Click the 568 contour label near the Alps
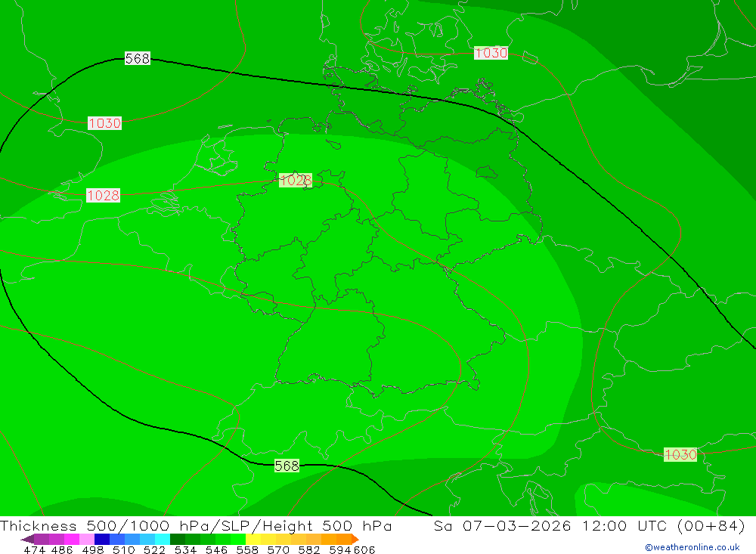Screen dimensions: 756x554 tap(287, 466)
